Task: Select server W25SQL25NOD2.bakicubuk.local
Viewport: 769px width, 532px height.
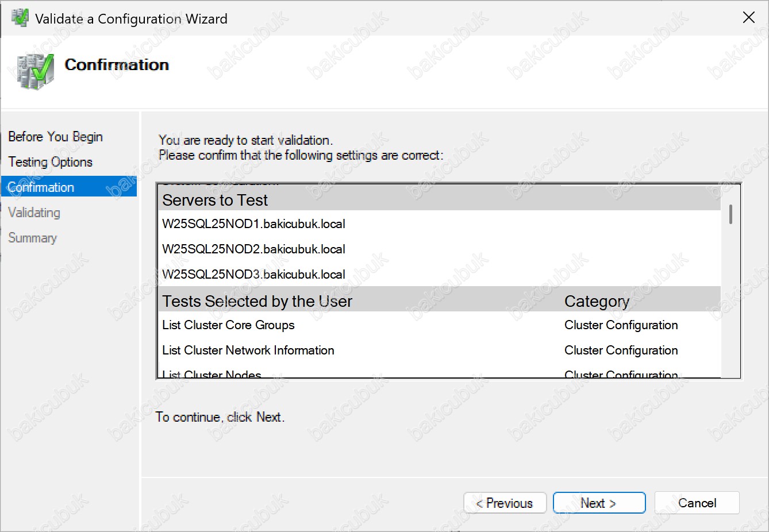Action: [253, 249]
